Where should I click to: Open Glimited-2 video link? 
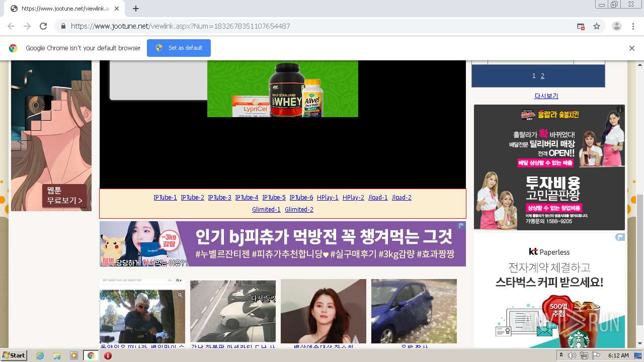[x=299, y=210]
